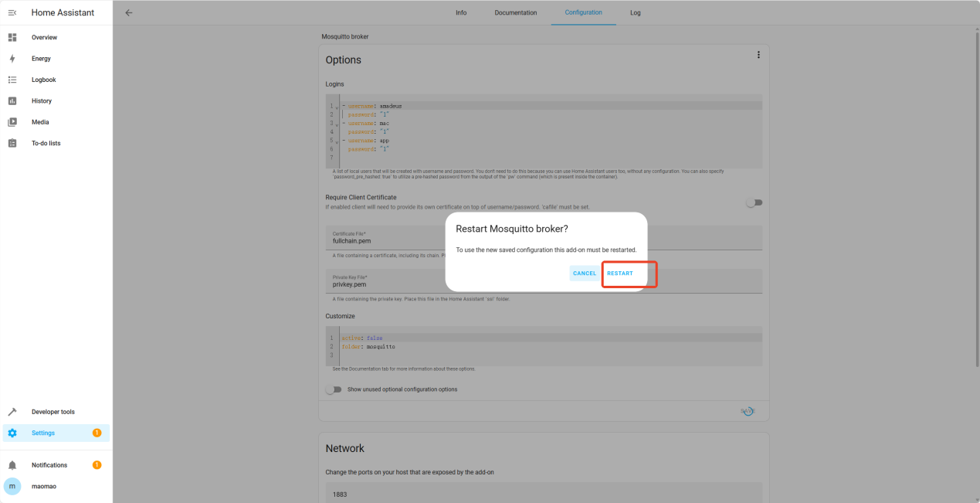Click the Certificate File input field
The width and height of the screenshot is (980, 503).
pos(544,237)
